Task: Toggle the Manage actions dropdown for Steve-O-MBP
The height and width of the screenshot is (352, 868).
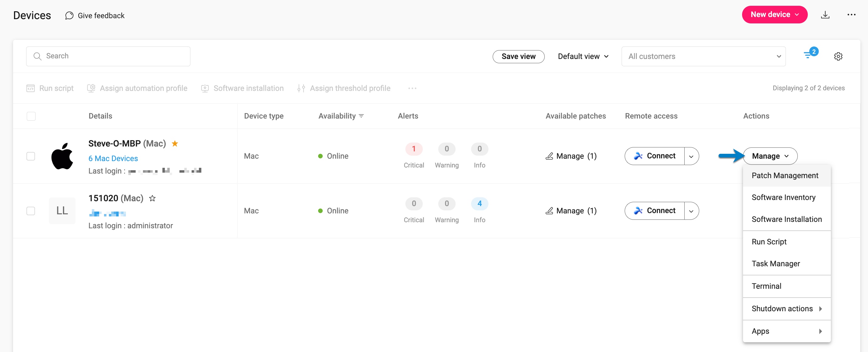Action: (770, 156)
